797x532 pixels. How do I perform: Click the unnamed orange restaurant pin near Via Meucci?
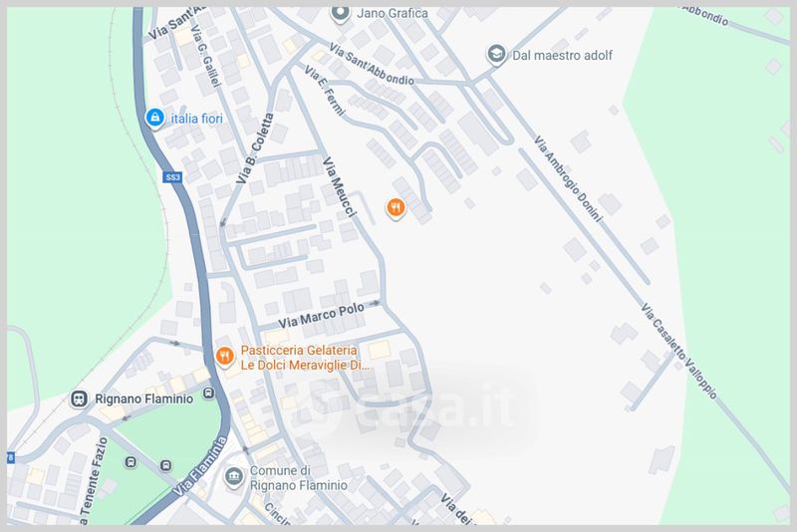pos(396,208)
